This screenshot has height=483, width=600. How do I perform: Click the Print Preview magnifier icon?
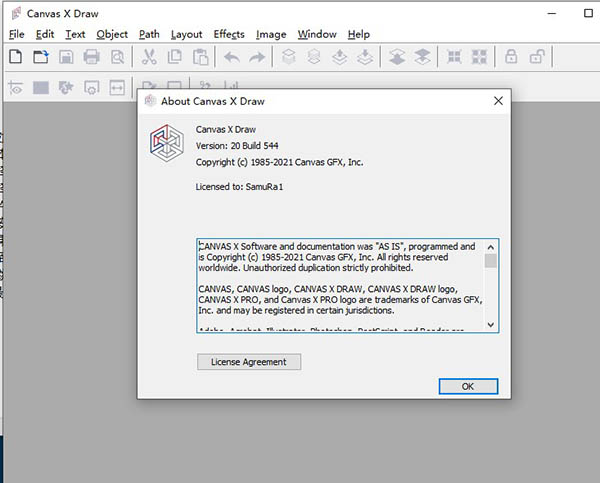pos(117,57)
